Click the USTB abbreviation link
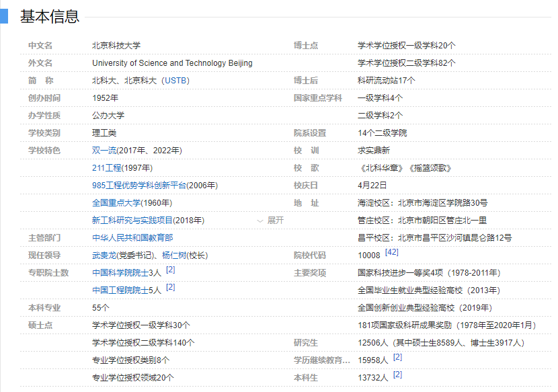The width and height of the screenshot is (558, 392). tap(177, 81)
